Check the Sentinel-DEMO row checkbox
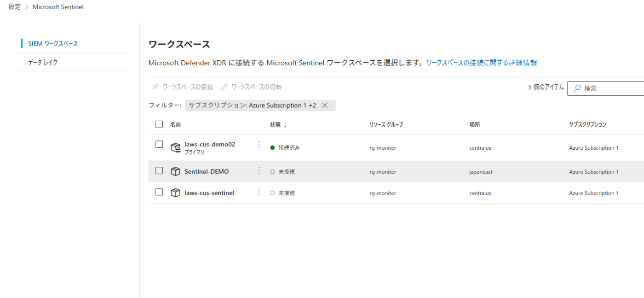 point(159,171)
